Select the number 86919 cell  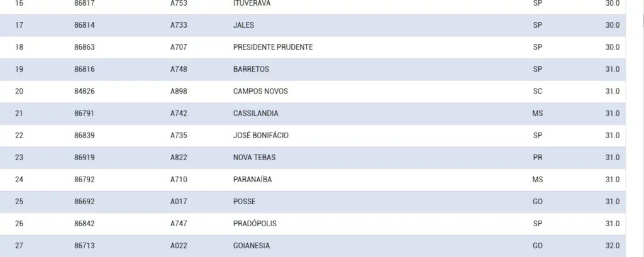point(84,157)
